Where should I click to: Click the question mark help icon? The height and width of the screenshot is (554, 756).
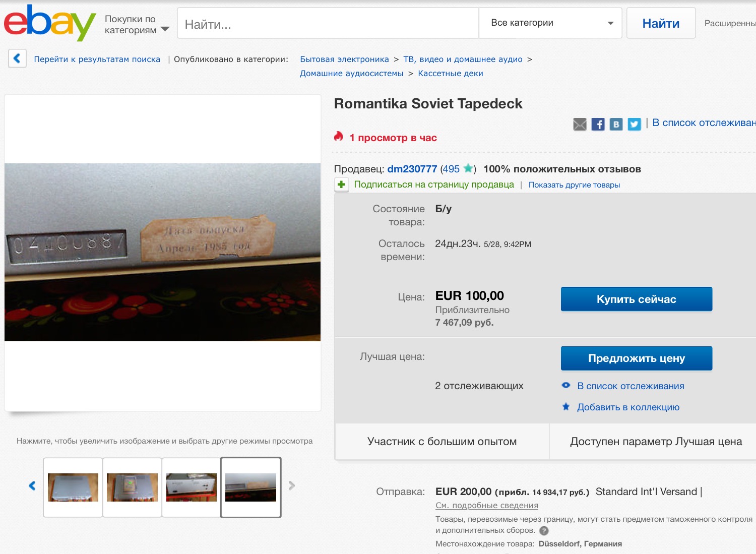click(x=544, y=530)
